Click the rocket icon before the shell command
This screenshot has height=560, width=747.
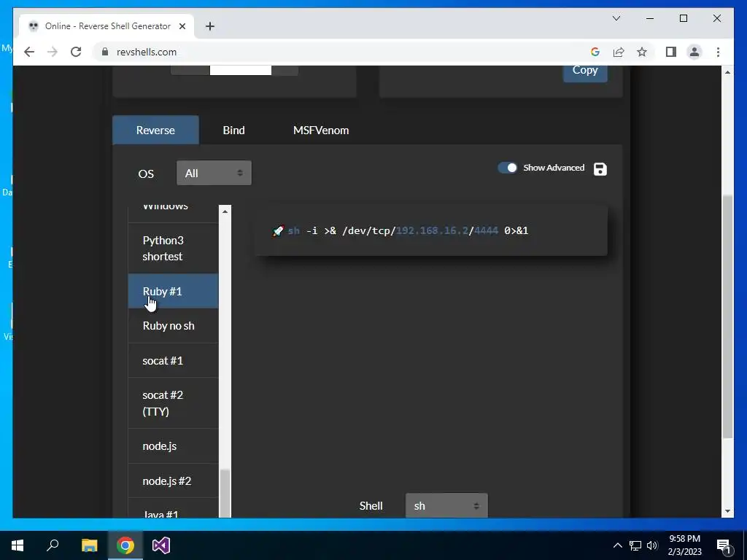point(278,231)
